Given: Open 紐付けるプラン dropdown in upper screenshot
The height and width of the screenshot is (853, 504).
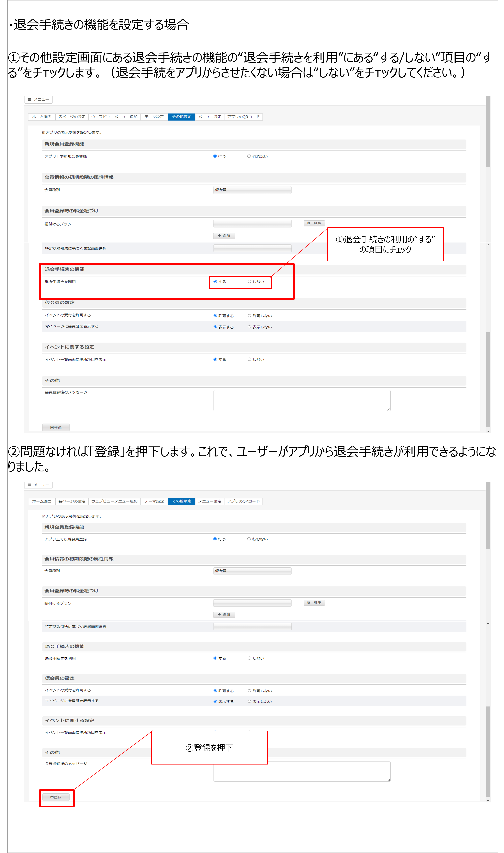Looking at the screenshot, I should click(x=252, y=223).
